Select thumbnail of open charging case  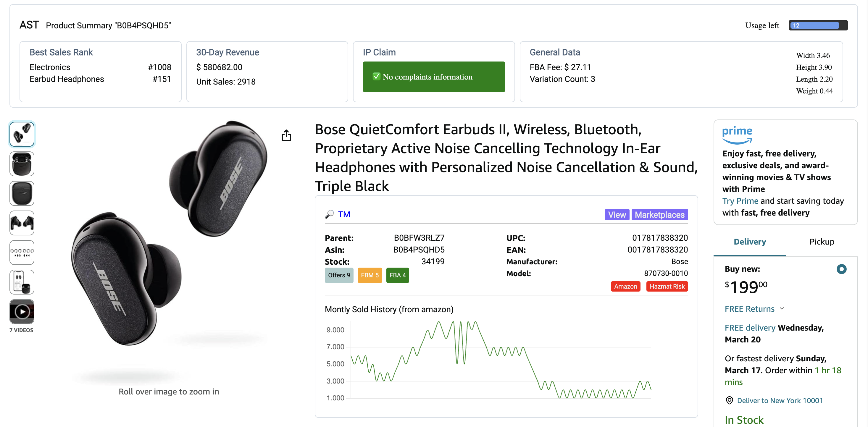point(22,164)
